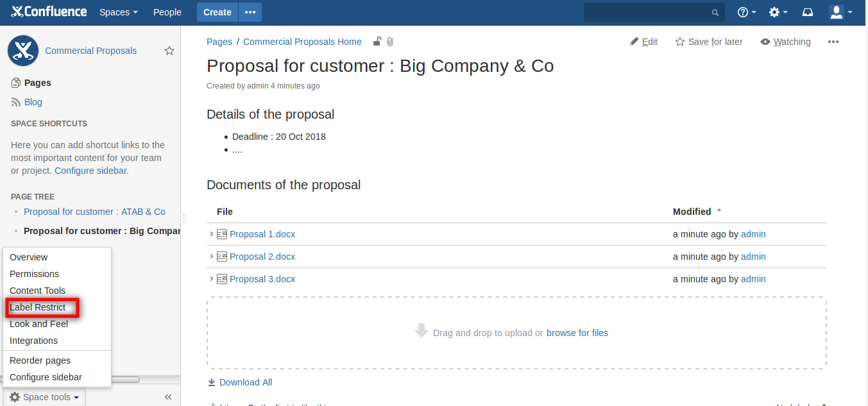Click the top search input field
868x406 pixels.
[x=648, y=12]
